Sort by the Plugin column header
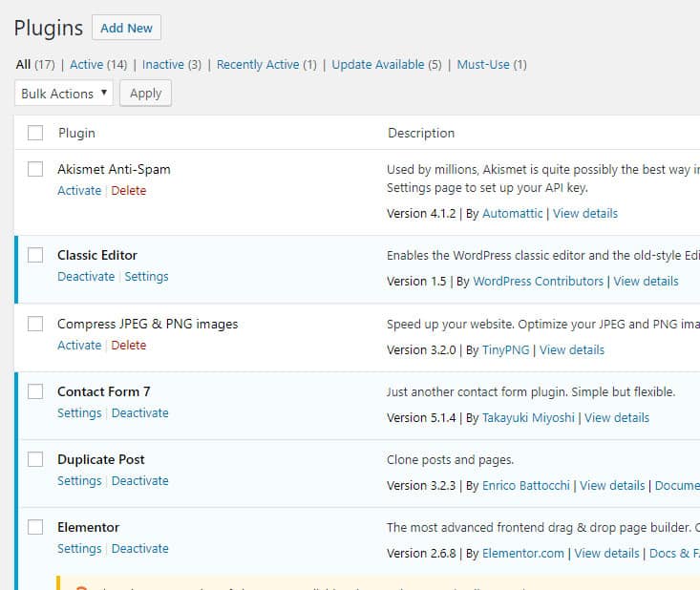Screen dimensions: 700x590 (76, 133)
